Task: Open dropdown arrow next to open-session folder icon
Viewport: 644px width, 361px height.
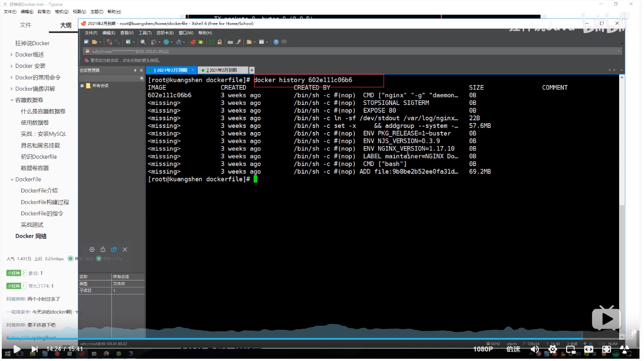Action: click(100, 42)
